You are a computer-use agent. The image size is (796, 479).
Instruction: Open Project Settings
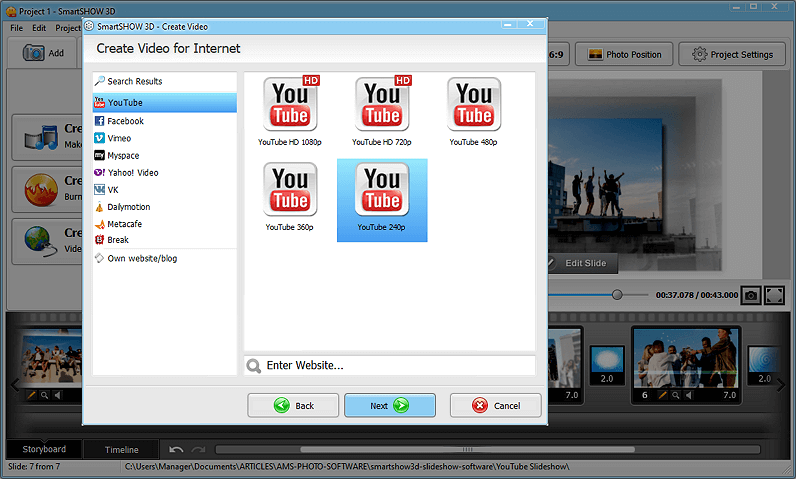(x=732, y=54)
